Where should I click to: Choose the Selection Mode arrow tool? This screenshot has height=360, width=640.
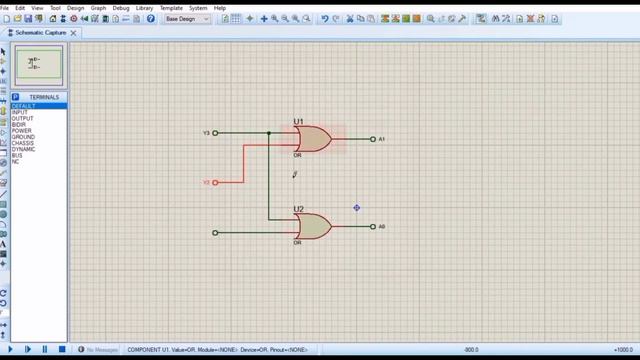click(3, 51)
